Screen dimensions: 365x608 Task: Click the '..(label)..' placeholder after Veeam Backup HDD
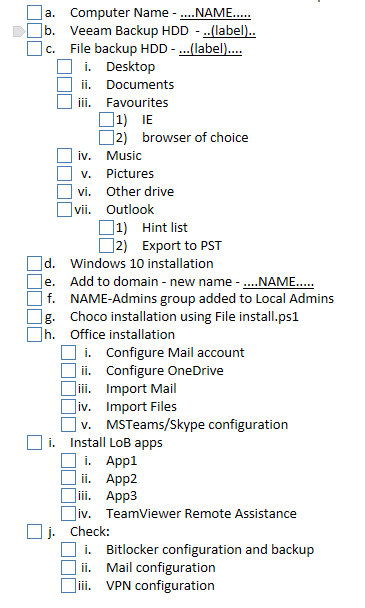[x=229, y=31]
